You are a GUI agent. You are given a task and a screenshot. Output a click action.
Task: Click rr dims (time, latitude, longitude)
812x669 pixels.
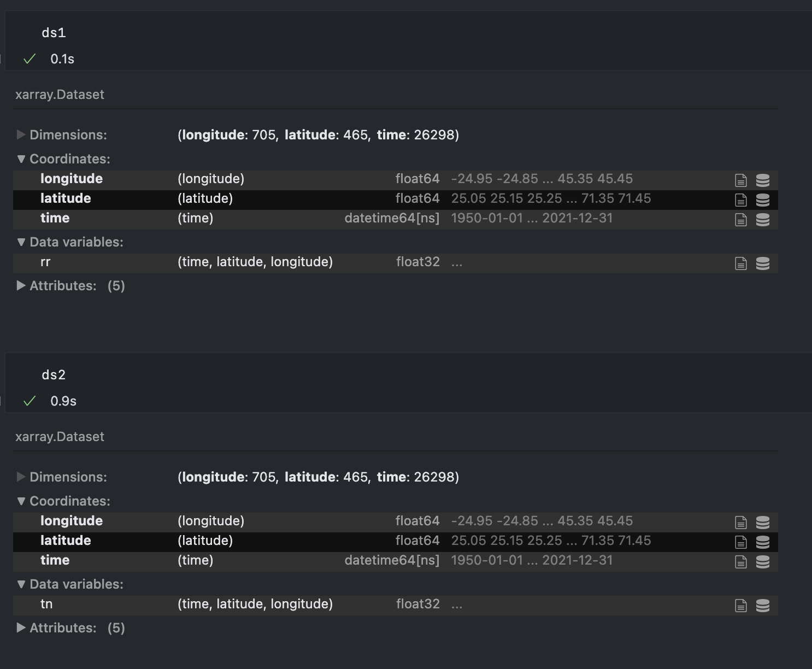coord(255,262)
